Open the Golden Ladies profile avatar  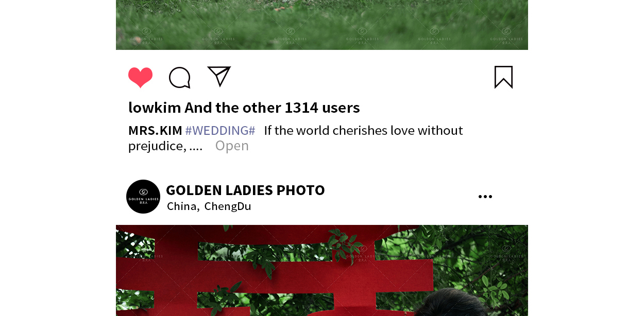click(x=143, y=197)
